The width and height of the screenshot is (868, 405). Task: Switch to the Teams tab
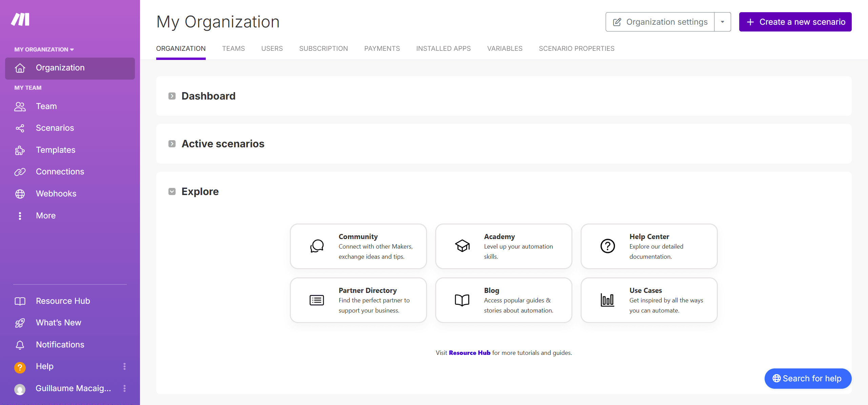click(233, 48)
